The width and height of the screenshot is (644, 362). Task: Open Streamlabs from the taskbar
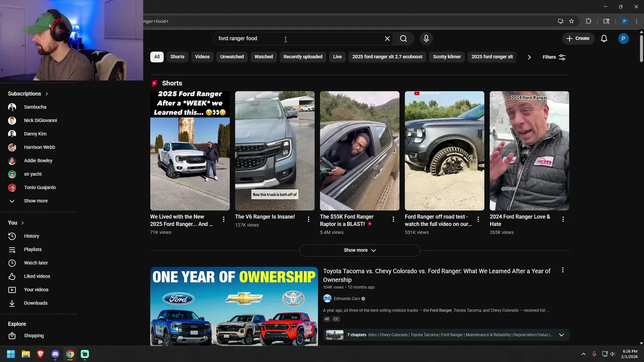pyautogui.click(x=85, y=354)
